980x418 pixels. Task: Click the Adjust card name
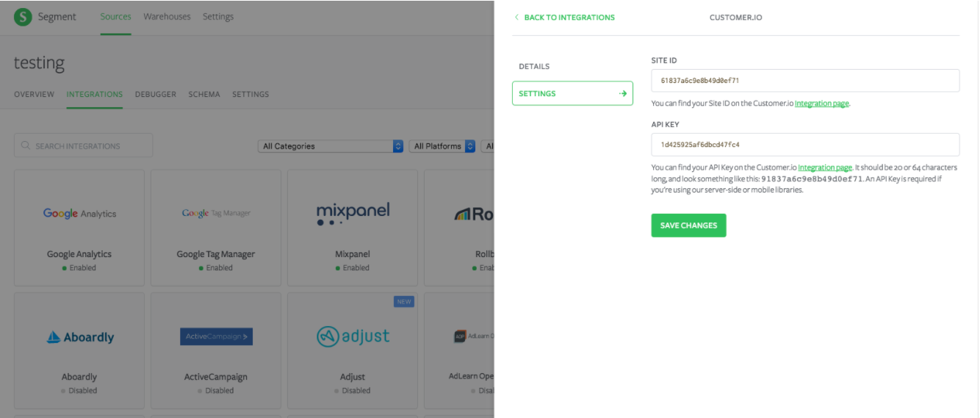tap(353, 377)
